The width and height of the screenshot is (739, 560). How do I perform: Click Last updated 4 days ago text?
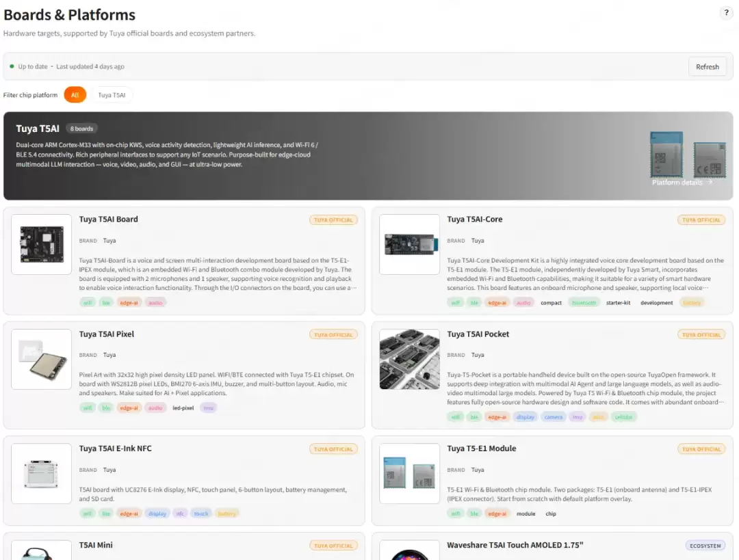tap(90, 66)
